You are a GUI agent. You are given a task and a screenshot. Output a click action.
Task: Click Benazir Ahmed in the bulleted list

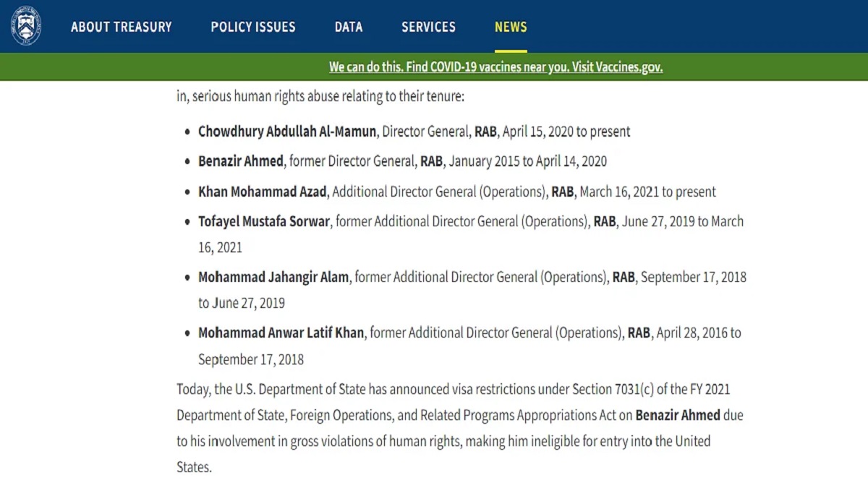tap(241, 161)
